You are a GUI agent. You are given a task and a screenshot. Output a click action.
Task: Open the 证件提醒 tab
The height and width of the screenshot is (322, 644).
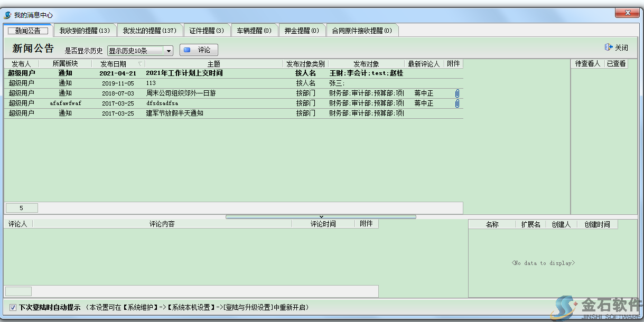[207, 30]
